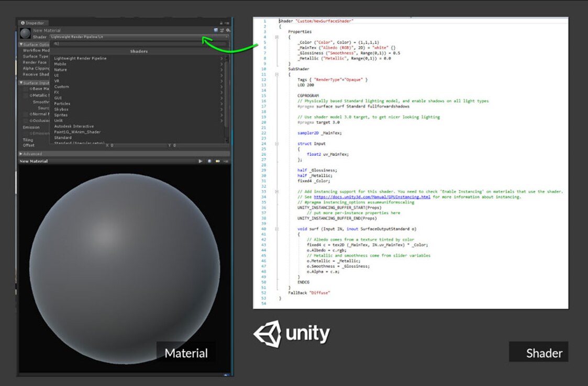Expand the Advanced section

click(20, 153)
